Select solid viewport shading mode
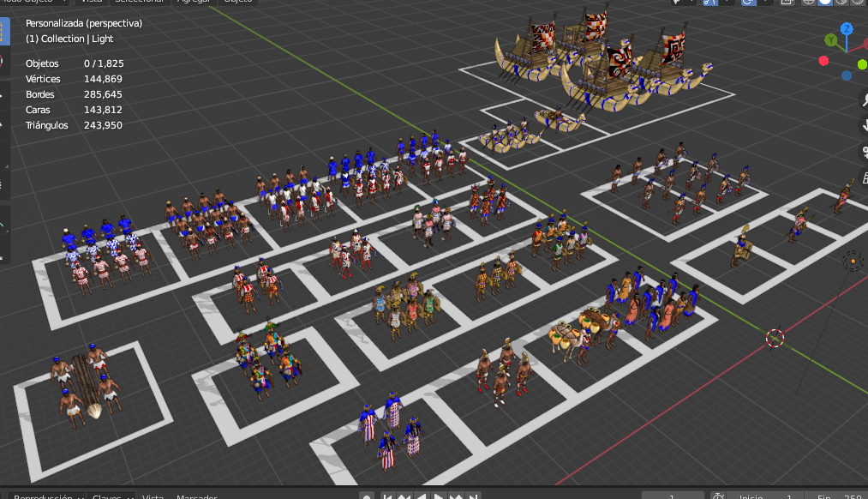The image size is (868, 499). coord(825,2)
